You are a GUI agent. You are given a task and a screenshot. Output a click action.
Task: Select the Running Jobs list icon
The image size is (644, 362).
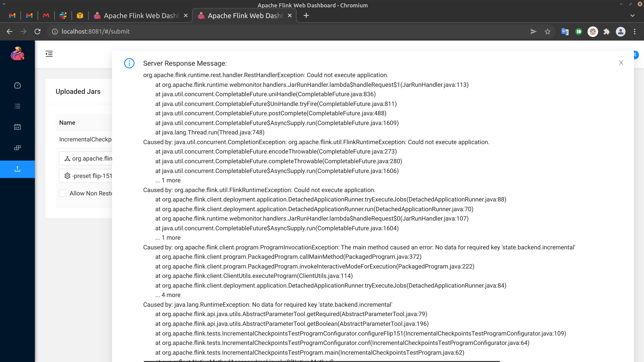pos(17,106)
